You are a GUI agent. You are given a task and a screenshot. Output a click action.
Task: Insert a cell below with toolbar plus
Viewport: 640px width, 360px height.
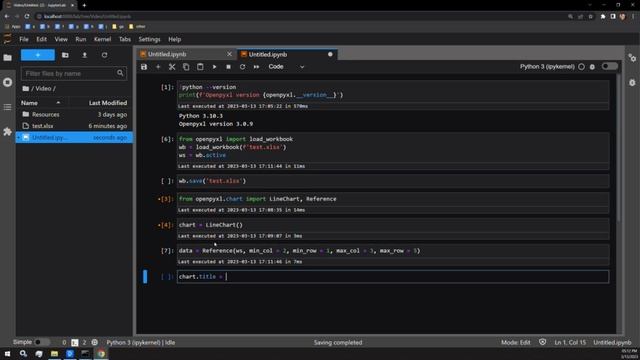coord(158,67)
